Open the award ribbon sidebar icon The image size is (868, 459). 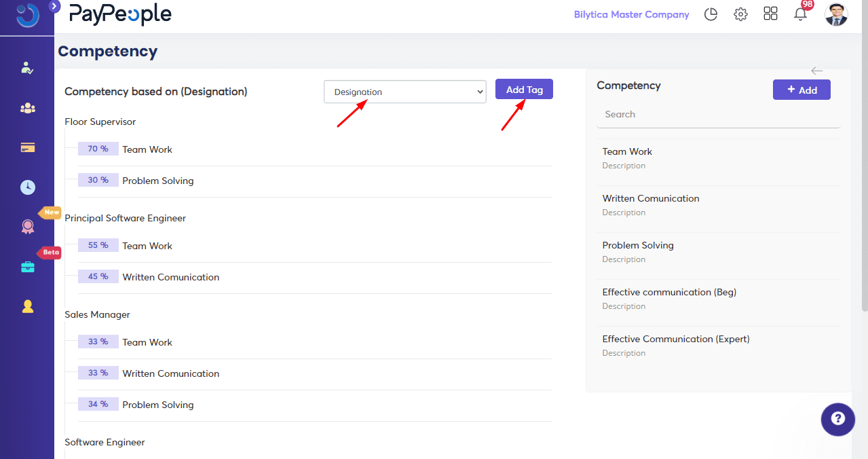pyautogui.click(x=28, y=227)
